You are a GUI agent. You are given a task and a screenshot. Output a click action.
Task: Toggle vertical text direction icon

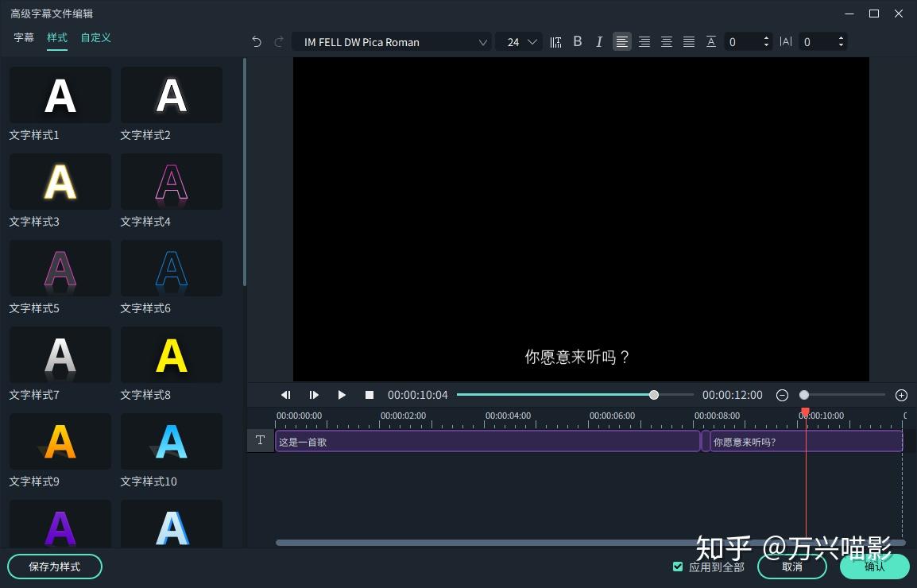tap(555, 41)
